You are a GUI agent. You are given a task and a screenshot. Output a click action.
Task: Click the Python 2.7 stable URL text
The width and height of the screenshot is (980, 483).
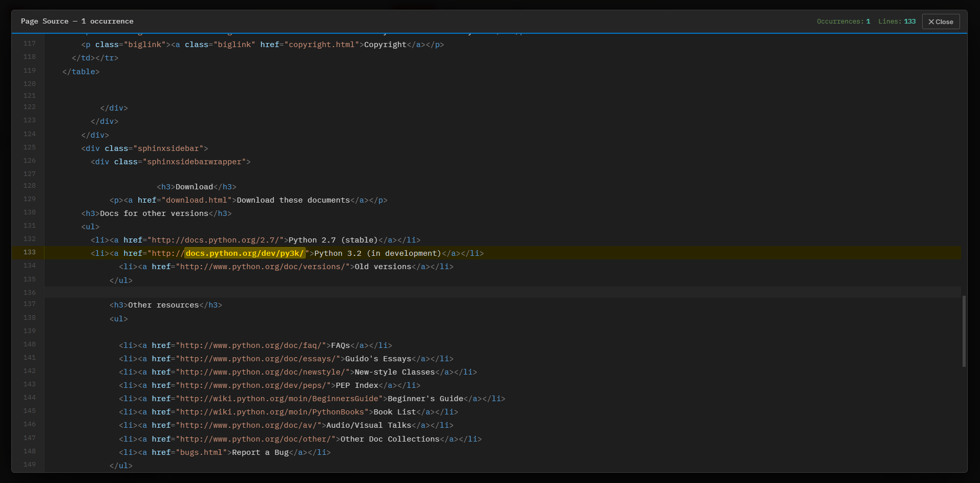point(216,240)
